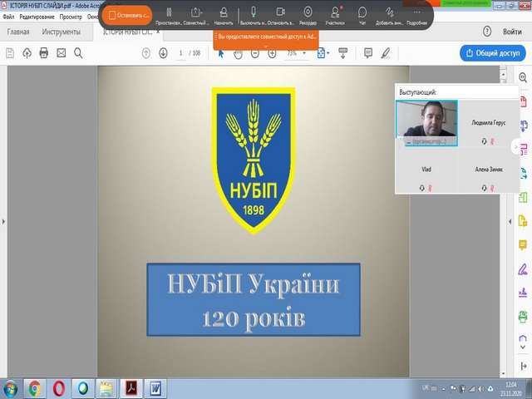532x399 pixels.
Task: Collapse the right tools pane arrow
Action: (x=510, y=222)
